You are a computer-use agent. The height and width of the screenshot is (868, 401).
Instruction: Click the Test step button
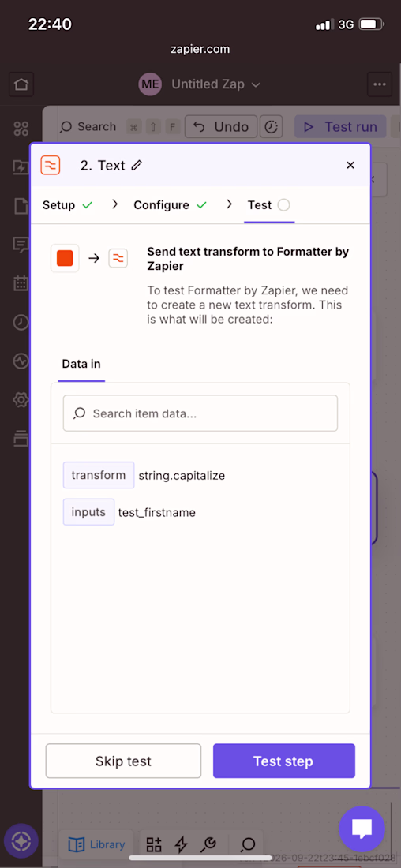pyautogui.click(x=283, y=761)
